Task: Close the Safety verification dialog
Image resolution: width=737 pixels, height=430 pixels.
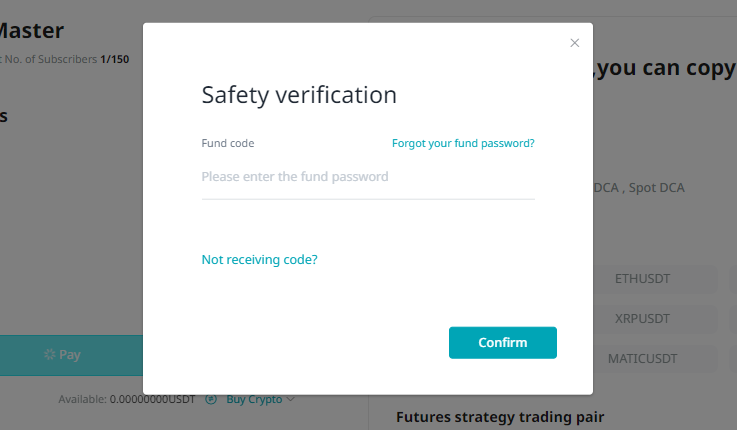Action: click(x=574, y=43)
